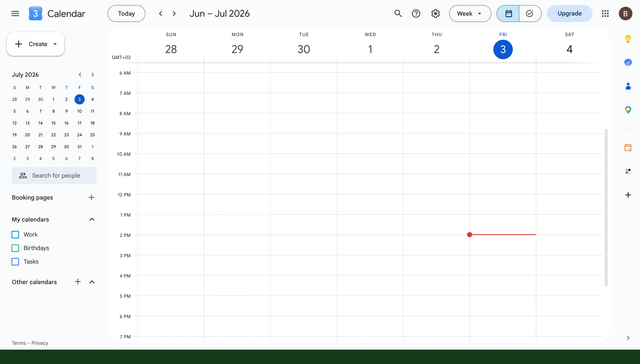Open Google Maps in side panel
This screenshot has height=364, width=640.
coord(628,110)
